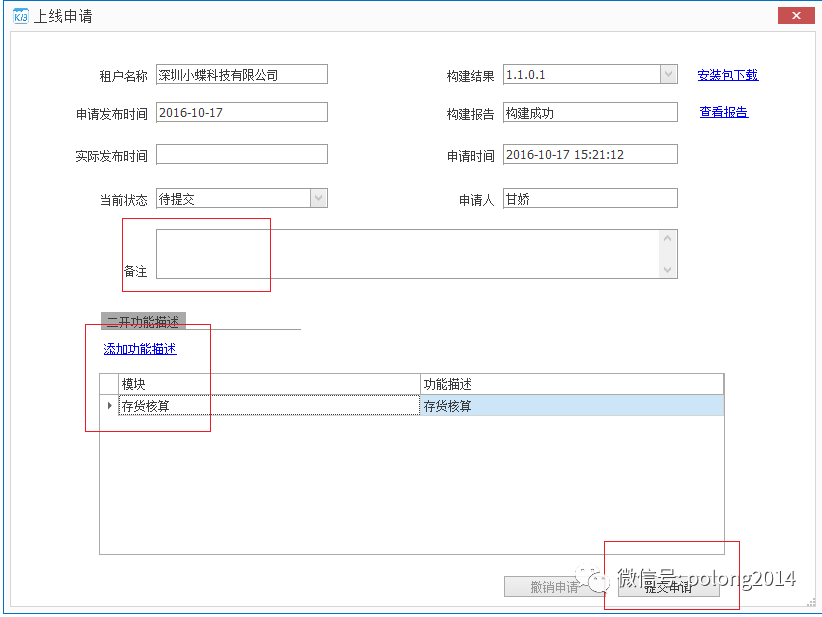Open the 构建结果 version dropdown
822x617 pixels.
tap(668, 75)
